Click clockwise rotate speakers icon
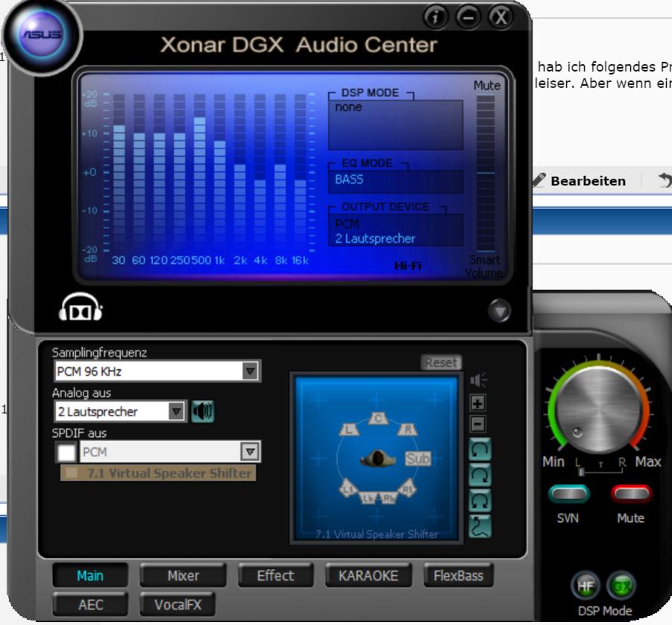The width and height of the screenshot is (672, 625). coord(480,475)
